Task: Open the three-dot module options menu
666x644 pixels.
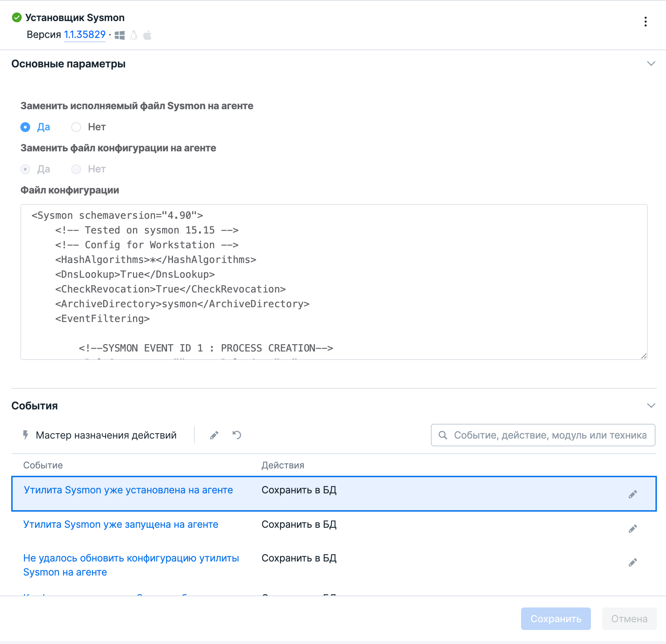Action: pyautogui.click(x=645, y=22)
